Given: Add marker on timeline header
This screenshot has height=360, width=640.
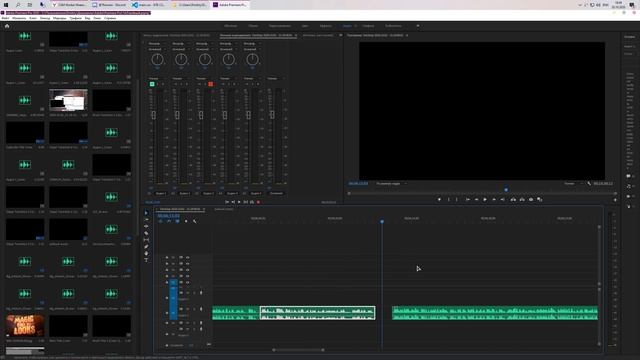Looking at the screenshot, I should pyautogui.click(x=186, y=221).
